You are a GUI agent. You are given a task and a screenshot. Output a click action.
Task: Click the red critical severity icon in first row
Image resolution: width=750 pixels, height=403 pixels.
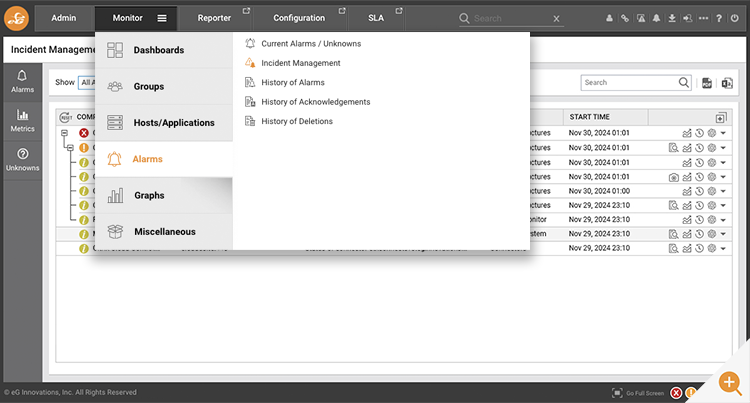84,133
